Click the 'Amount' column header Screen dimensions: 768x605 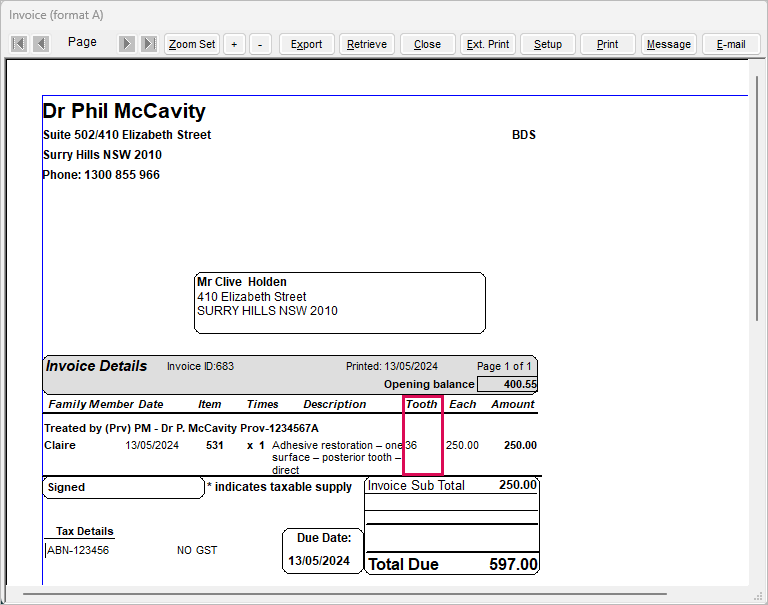pyautogui.click(x=513, y=404)
